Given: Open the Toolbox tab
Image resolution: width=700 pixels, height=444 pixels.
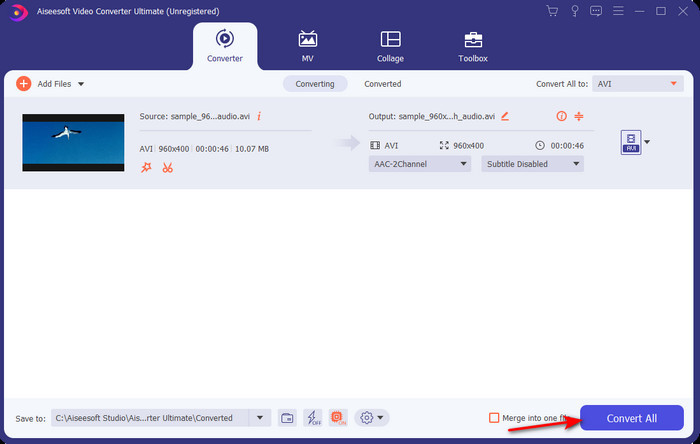Looking at the screenshot, I should coord(473,46).
